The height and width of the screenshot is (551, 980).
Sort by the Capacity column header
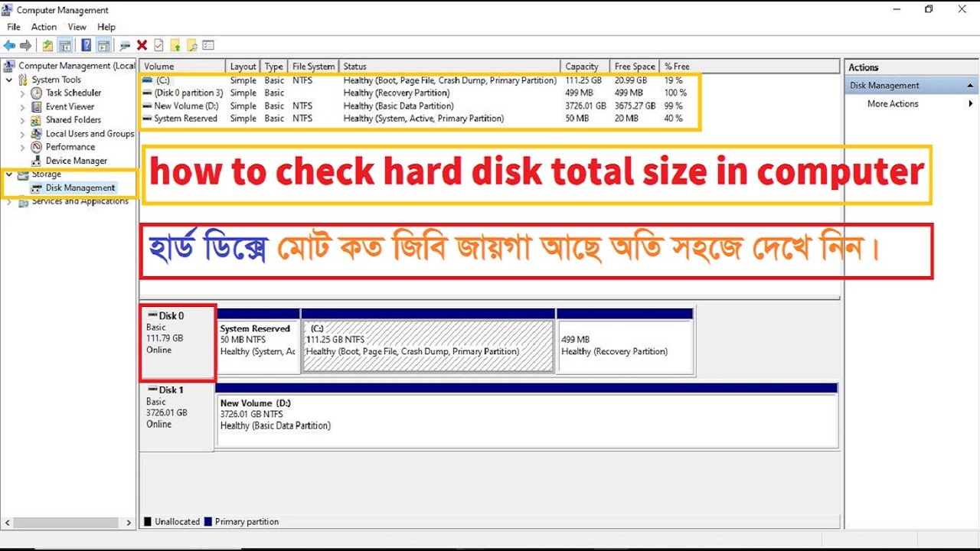click(586, 67)
